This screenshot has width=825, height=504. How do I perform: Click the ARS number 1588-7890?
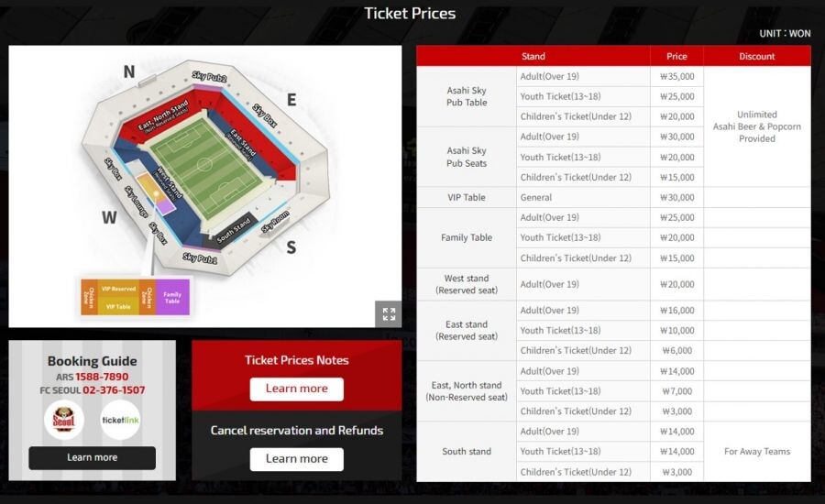(102, 377)
